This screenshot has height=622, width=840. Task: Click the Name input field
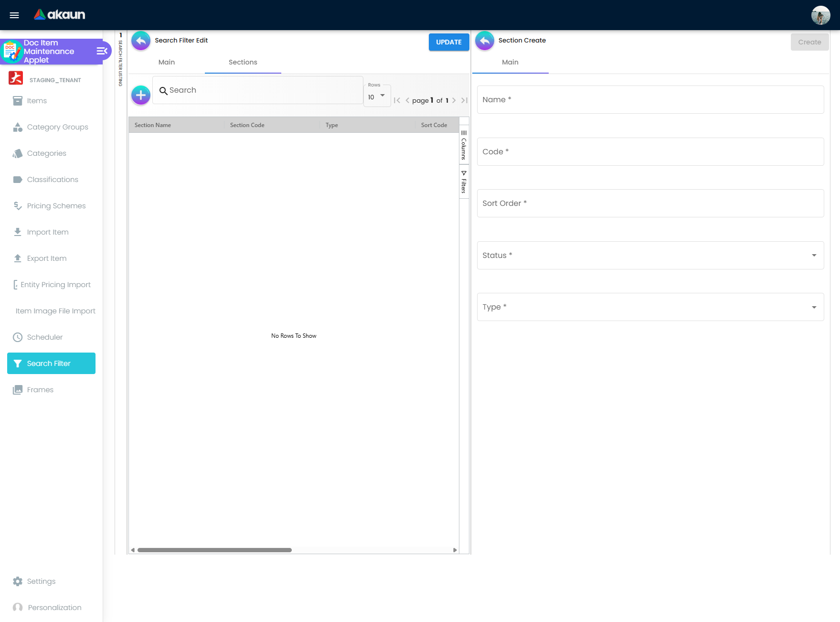650,100
